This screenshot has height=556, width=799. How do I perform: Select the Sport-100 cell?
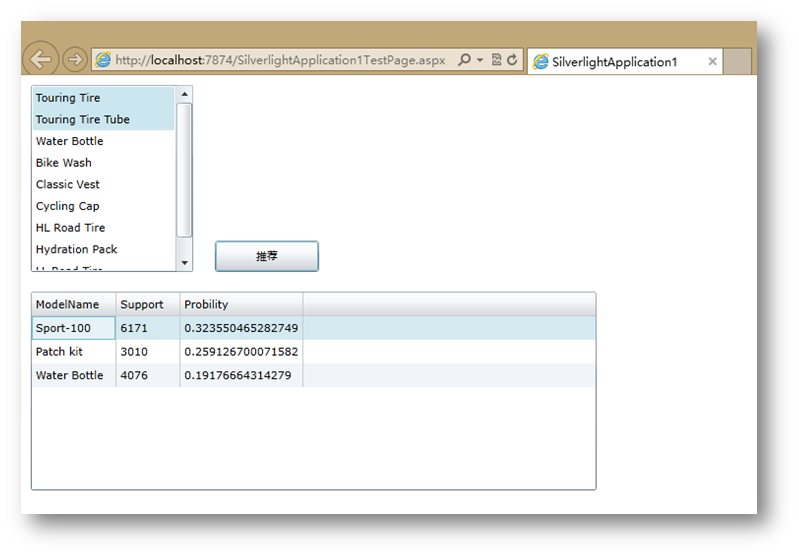pyautogui.click(x=74, y=328)
